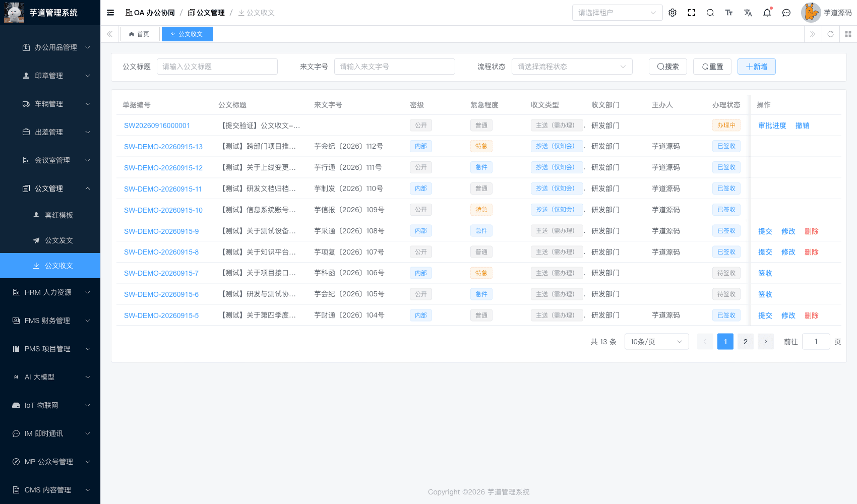857x504 pixels.
Task: Click the CMS 内容管理 document icon
Action: 16,490
